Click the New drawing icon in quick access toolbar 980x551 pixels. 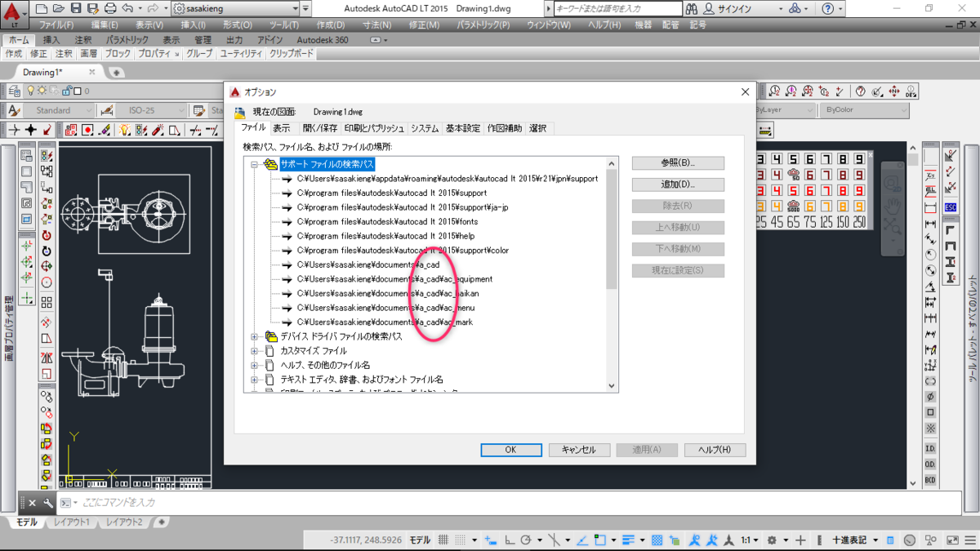(42, 8)
